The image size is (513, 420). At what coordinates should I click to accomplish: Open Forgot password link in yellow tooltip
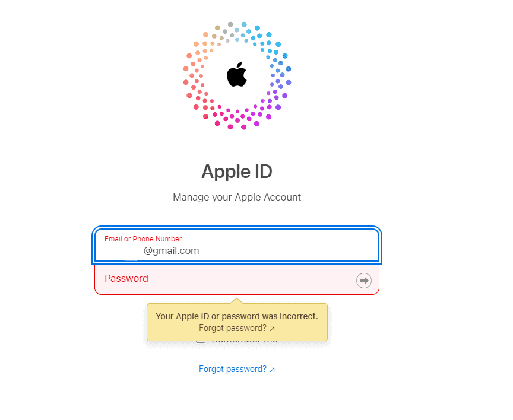point(232,328)
